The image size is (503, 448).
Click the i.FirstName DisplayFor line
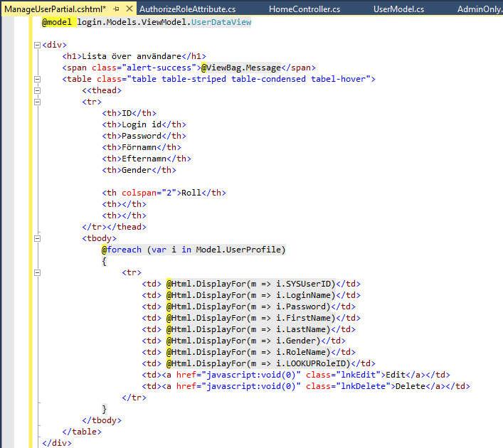[251, 318]
